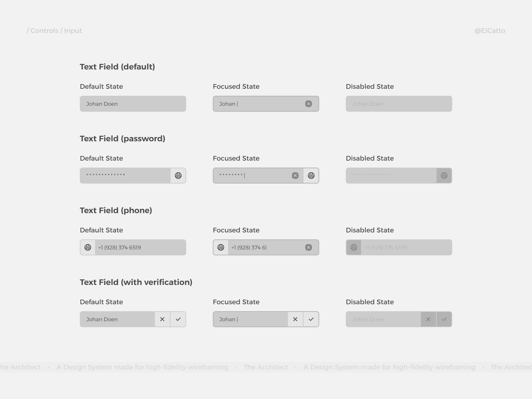Click the Controls breadcrumb

coord(44,31)
